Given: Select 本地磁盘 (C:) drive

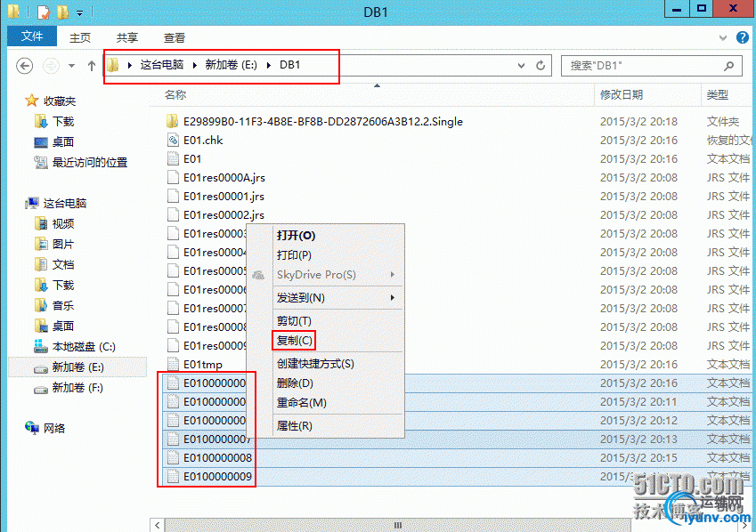Looking at the screenshot, I should (84, 346).
